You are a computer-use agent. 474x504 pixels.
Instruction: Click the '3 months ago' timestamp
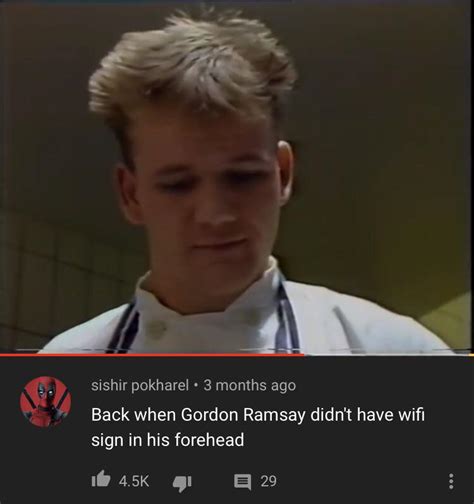(249, 385)
